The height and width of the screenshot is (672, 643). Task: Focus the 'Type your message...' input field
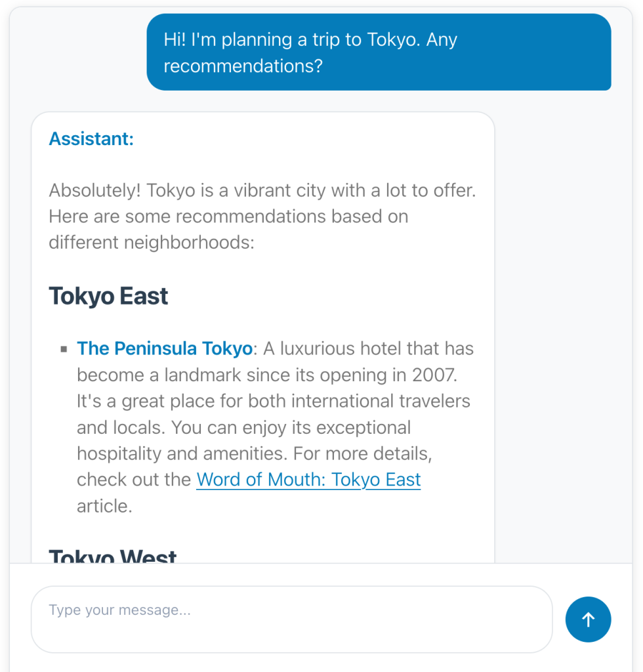pyautogui.click(x=291, y=619)
